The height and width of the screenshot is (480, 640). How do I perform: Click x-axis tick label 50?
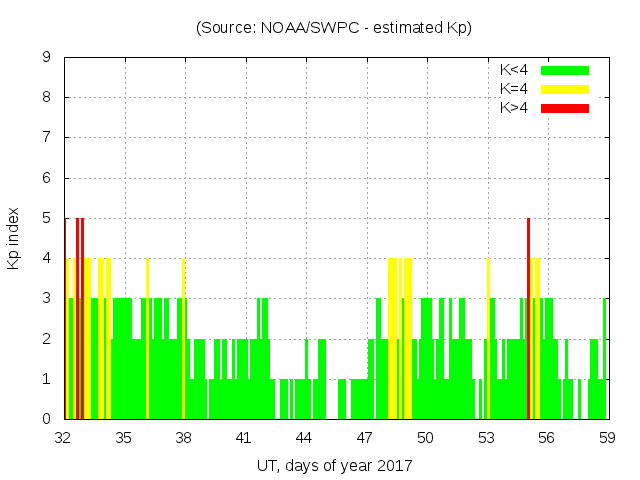(425, 437)
